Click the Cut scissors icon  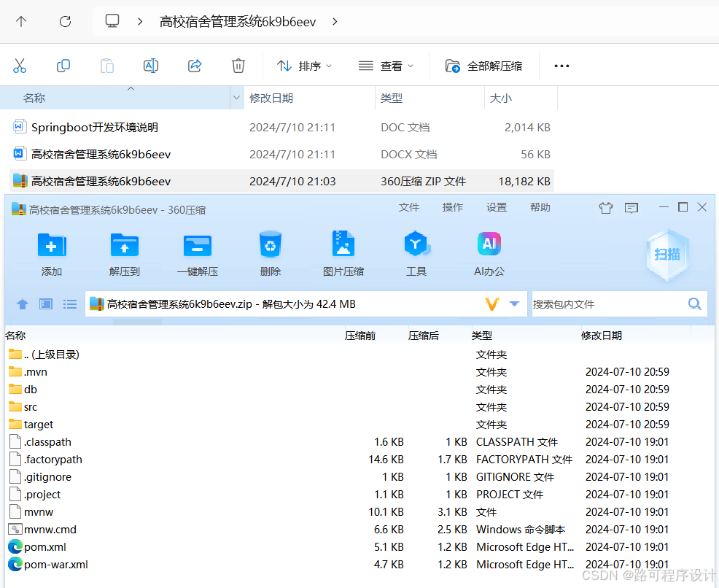20,66
